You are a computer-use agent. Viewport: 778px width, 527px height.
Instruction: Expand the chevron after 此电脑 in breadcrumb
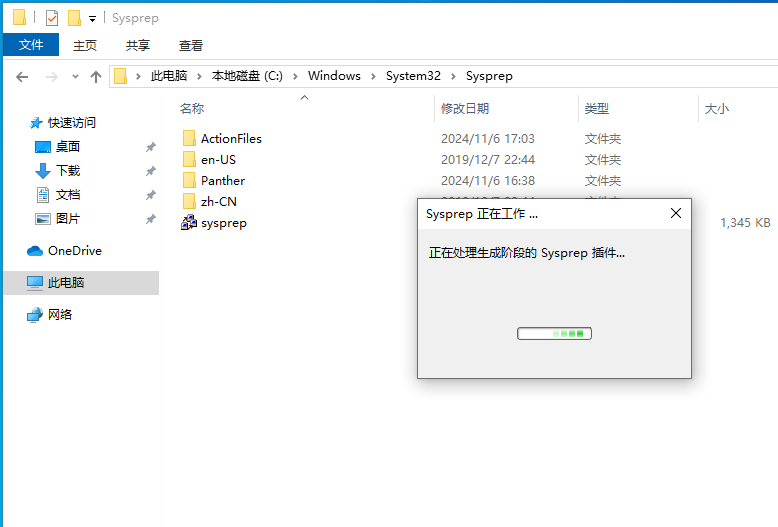pos(199,76)
